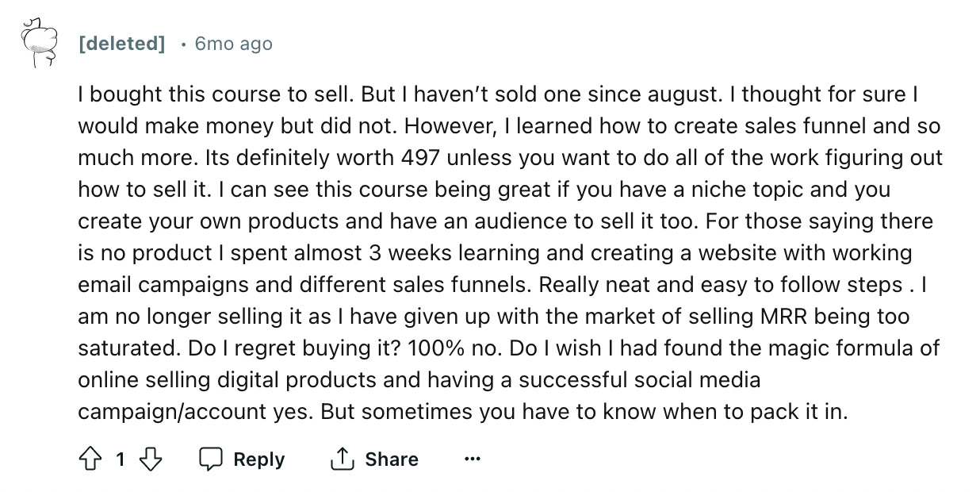Viewport: 980px width, 492px height.
Task: Click the default Reddit avatar icon
Action: 39,44
